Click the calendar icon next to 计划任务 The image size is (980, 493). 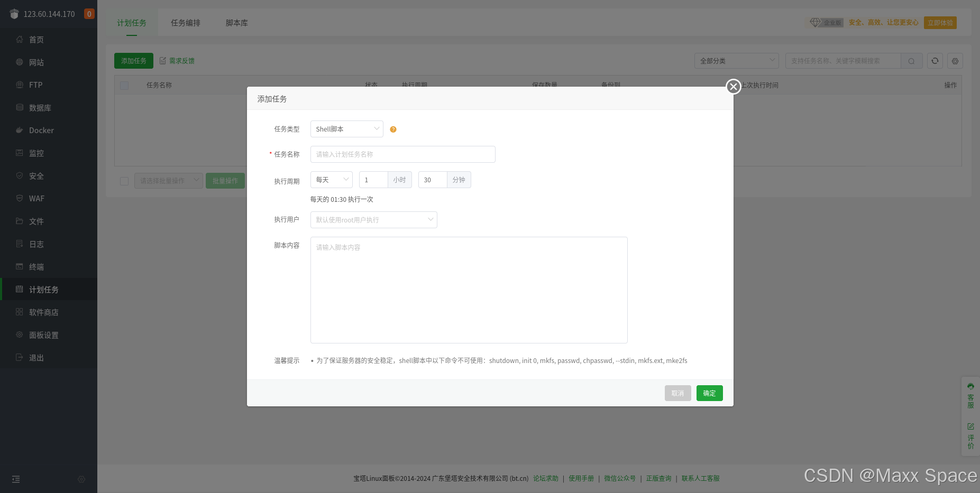point(20,289)
